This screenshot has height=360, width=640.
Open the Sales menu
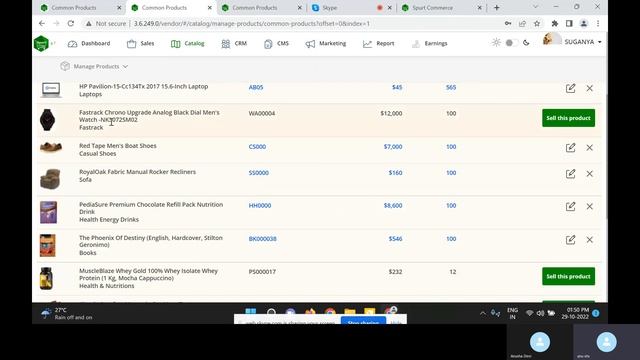click(140, 43)
